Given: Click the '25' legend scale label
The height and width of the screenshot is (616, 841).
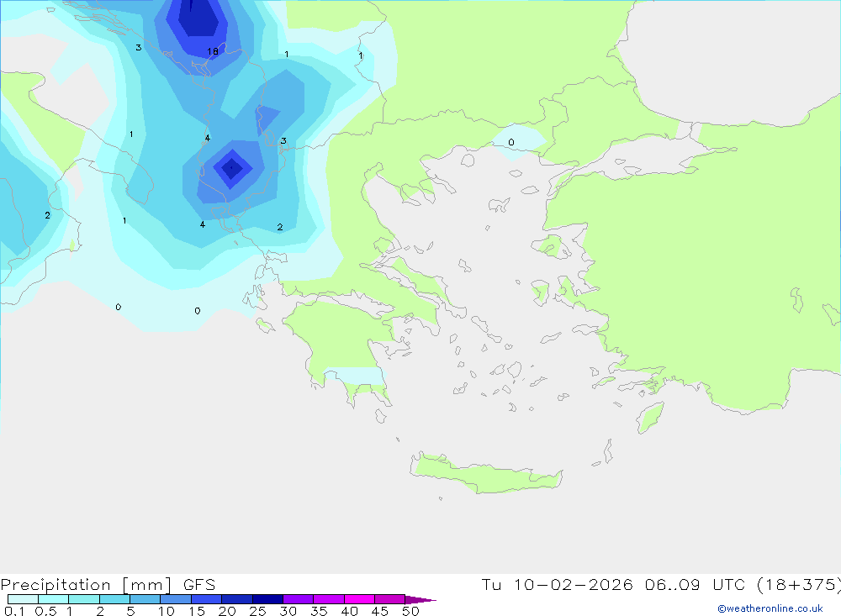Looking at the screenshot, I should pos(257,611).
